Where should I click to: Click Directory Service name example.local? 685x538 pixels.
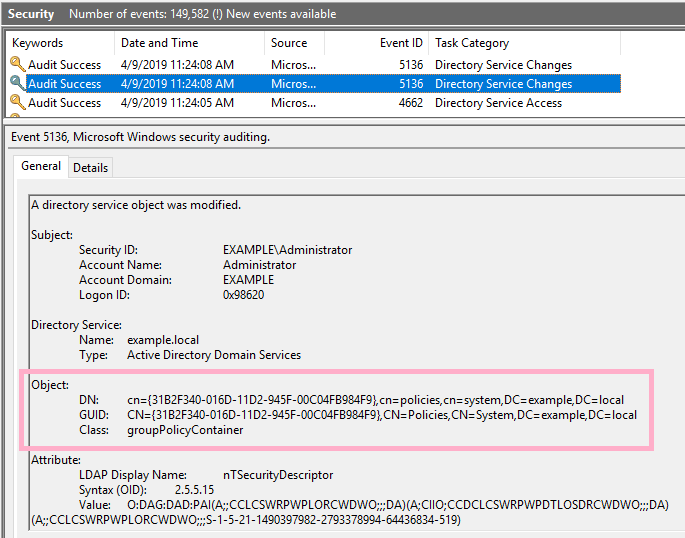click(163, 340)
